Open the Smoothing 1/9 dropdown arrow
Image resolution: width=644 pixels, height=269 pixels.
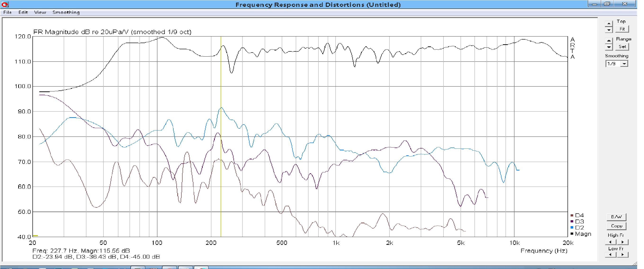point(624,64)
